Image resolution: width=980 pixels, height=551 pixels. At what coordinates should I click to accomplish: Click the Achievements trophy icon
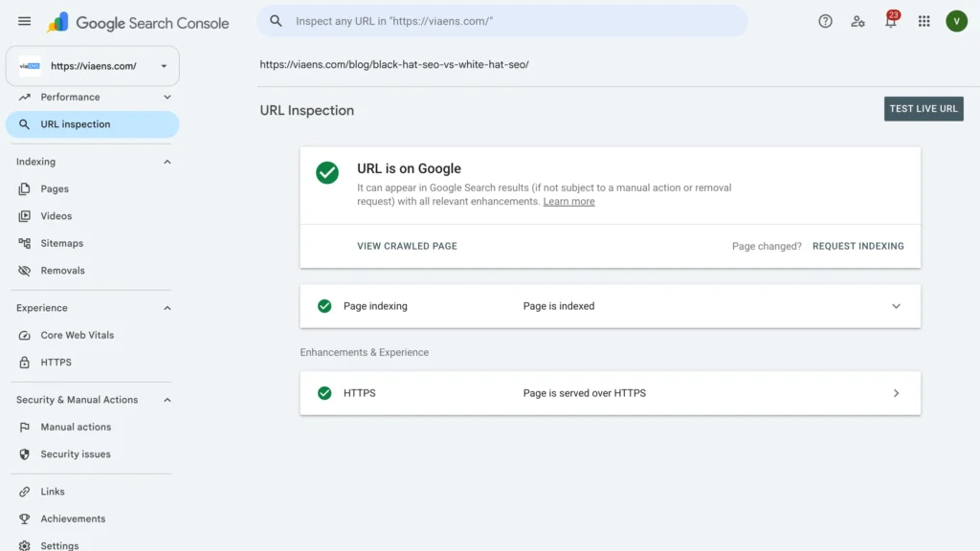pyautogui.click(x=24, y=518)
